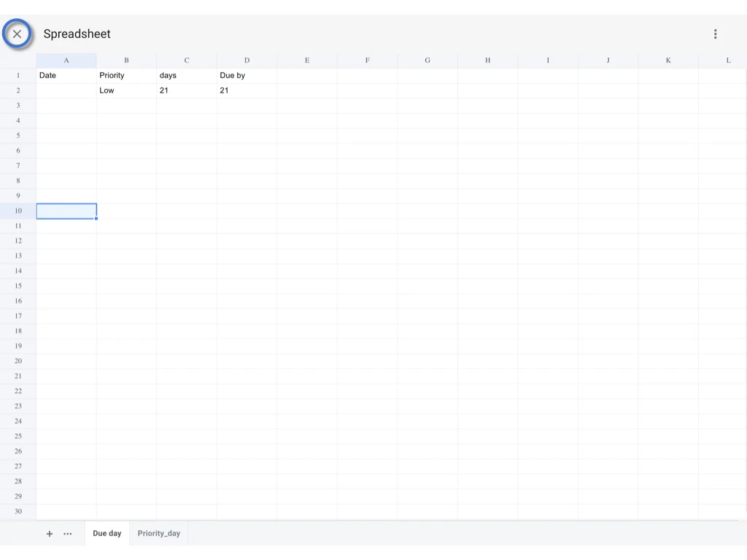
Task: Select column D header
Action: click(247, 61)
